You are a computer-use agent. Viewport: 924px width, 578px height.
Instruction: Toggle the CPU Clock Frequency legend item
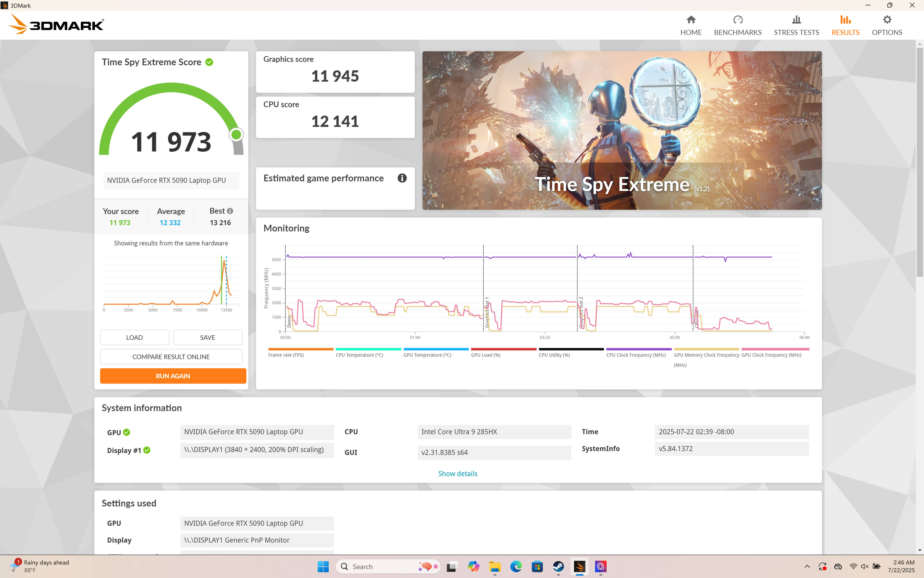click(639, 352)
